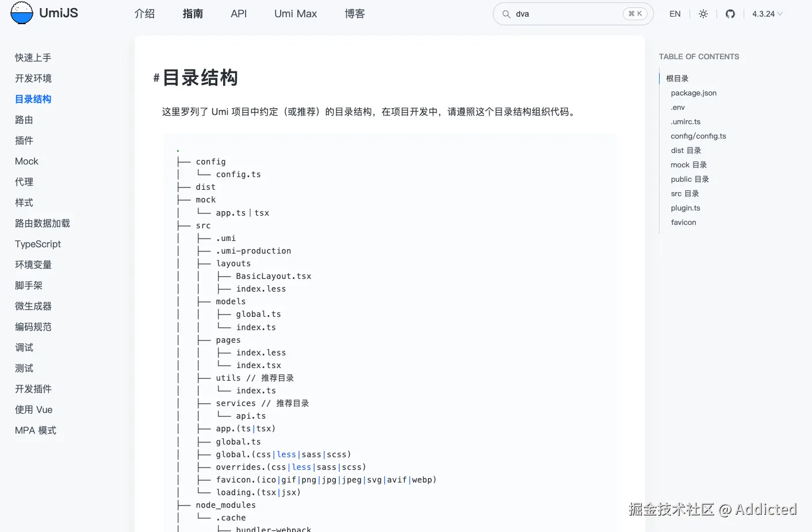Image resolution: width=812 pixels, height=532 pixels.
Task: Open the GitHub repository icon
Action: coord(730,14)
